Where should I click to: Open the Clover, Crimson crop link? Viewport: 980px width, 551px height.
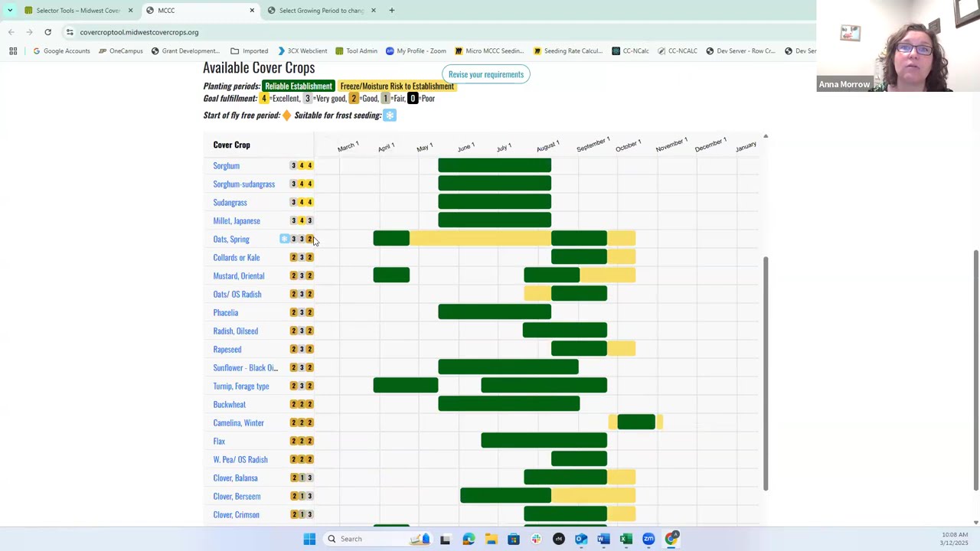click(x=236, y=514)
